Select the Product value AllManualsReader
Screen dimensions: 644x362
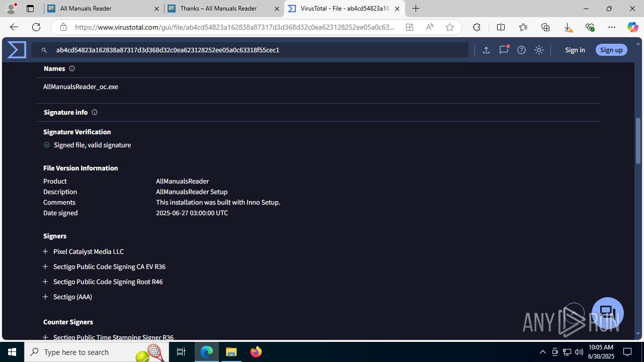point(182,181)
